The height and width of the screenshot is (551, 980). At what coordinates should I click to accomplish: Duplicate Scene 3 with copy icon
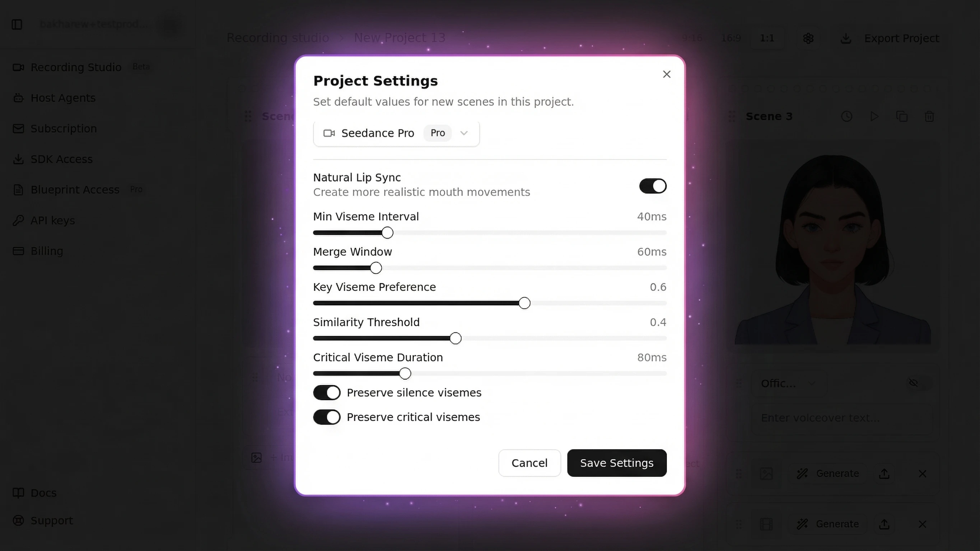tap(902, 116)
